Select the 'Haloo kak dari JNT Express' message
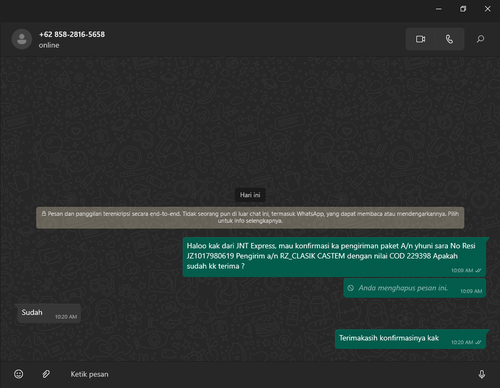This screenshot has height=388, width=500. (x=334, y=257)
